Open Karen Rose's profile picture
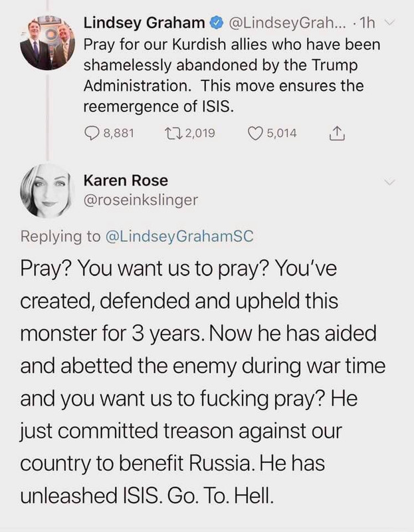The width and height of the screenshot is (414, 532). click(47, 191)
